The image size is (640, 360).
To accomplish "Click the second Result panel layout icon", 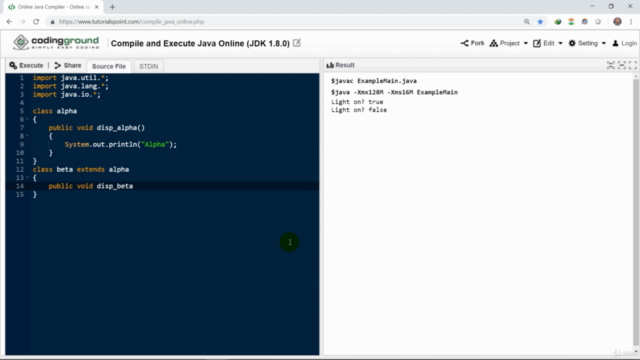I will tap(622, 65).
